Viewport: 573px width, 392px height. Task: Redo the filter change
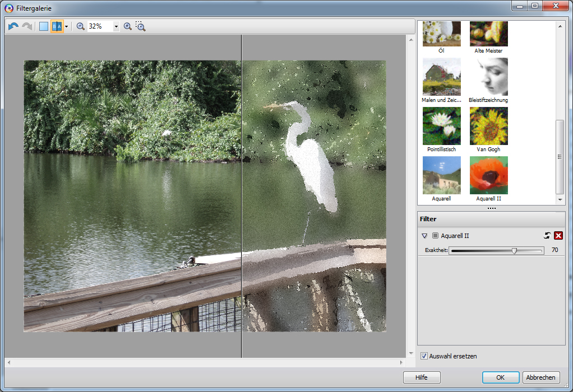(27, 26)
